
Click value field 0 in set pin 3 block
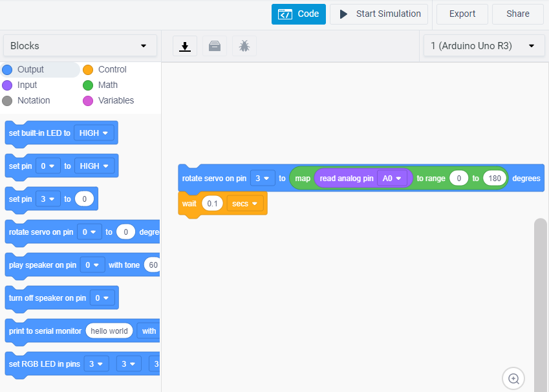tap(84, 199)
